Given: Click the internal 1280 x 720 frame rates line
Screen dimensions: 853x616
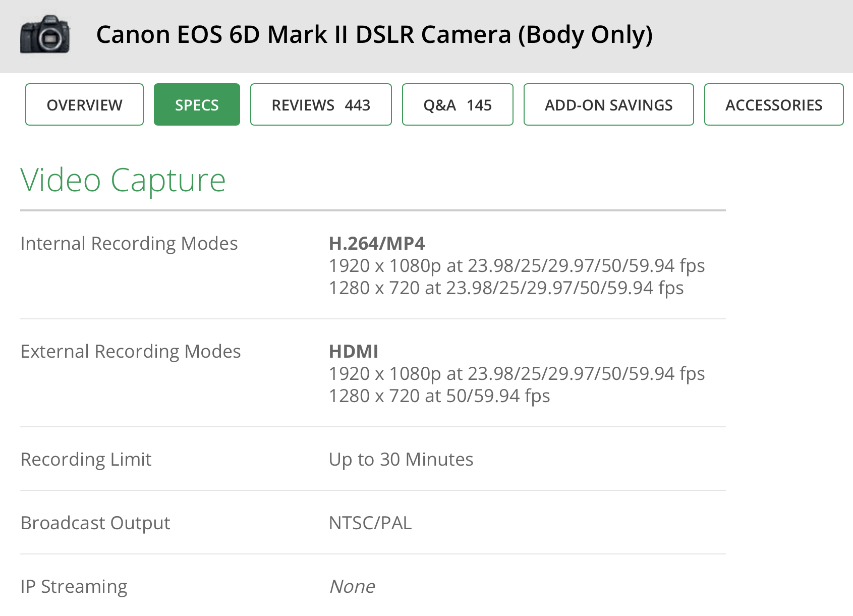Looking at the screenshot, I should click(x=506, y=288).
